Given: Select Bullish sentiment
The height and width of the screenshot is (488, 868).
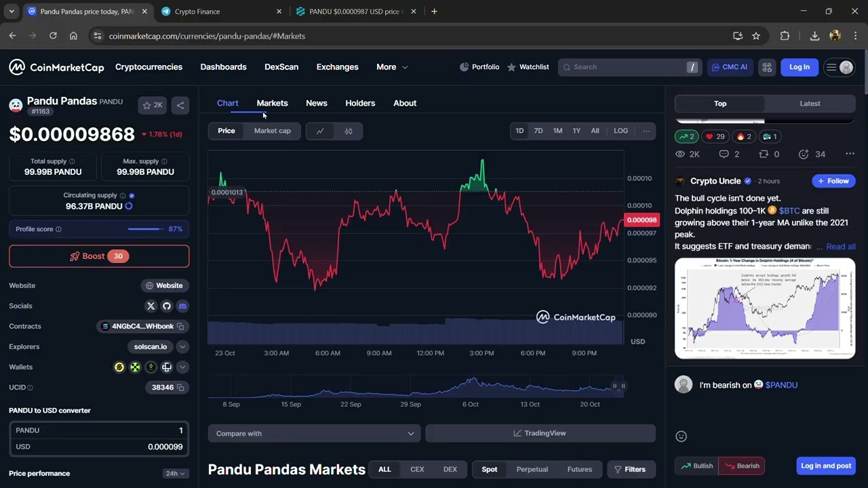Looking at the screenshot, I should pos(696,466).
